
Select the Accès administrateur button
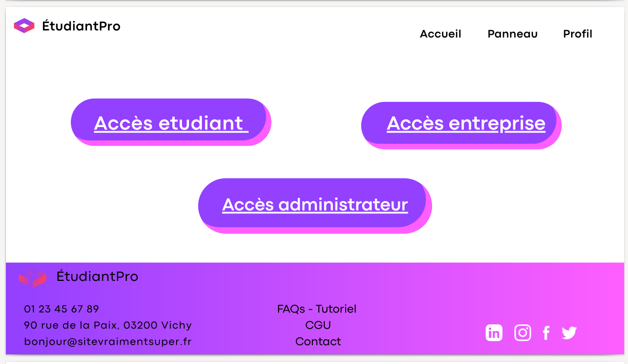[x=315, y=204]
